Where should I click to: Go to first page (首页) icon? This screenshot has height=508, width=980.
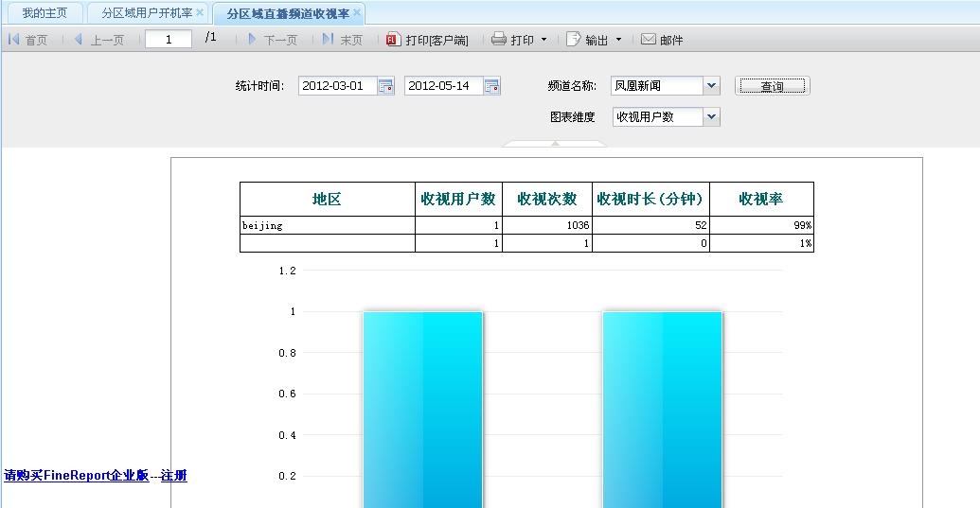14,40
